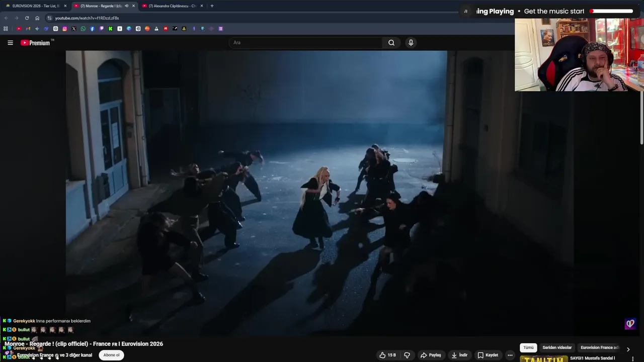Focus the YouTube 'Ara' search field
644x362 pixels.
(x=306, y=43)
